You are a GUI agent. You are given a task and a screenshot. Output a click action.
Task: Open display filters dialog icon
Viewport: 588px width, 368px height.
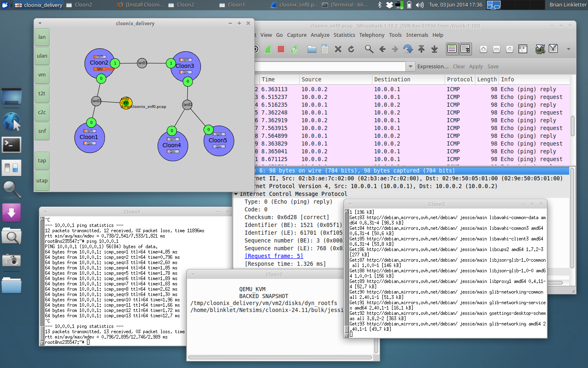(x=553, y=49)
